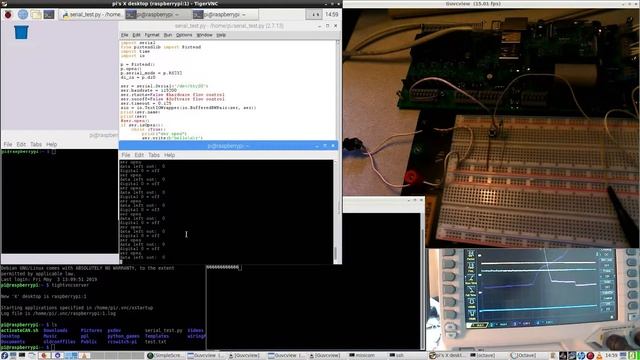Open Edit menu of left Pi terminal
Screen dimensions: 640x360
click(21, 144)
